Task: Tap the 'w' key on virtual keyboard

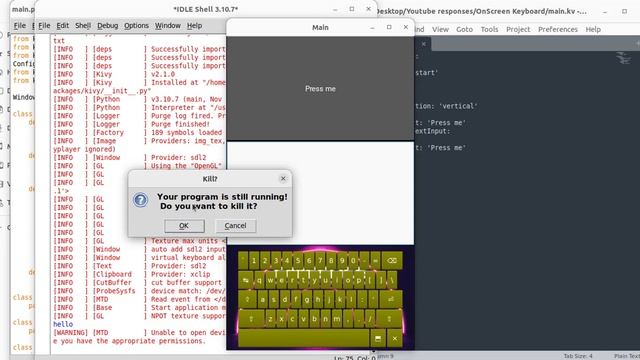Action: click(x=270, y=280)
